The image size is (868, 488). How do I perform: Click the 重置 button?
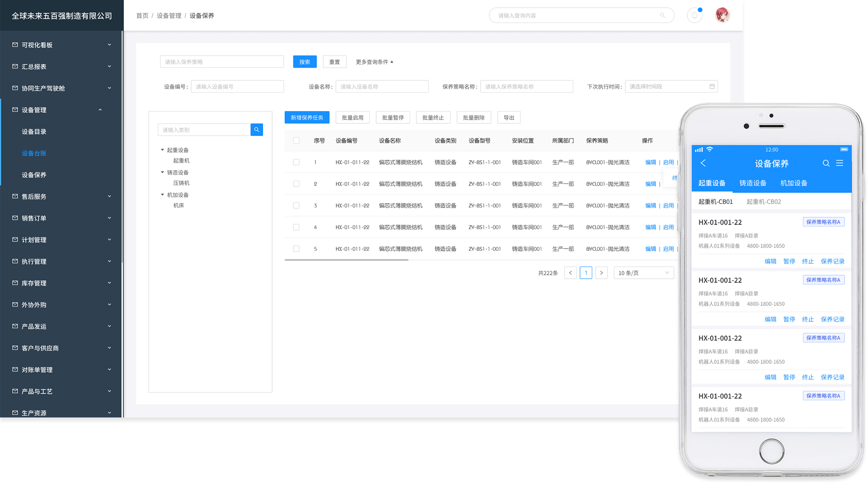coord(334,62)
